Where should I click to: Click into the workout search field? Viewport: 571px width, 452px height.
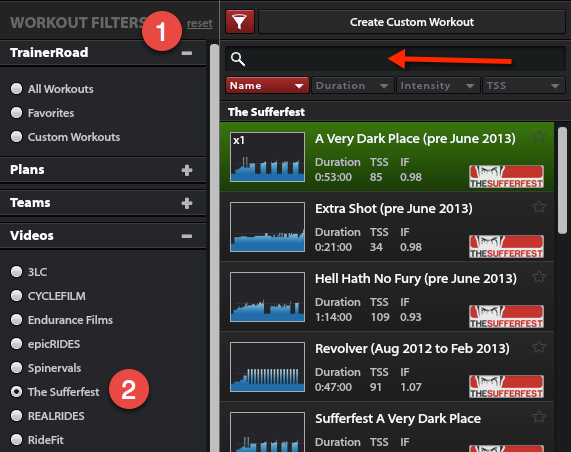click(395, 59)
